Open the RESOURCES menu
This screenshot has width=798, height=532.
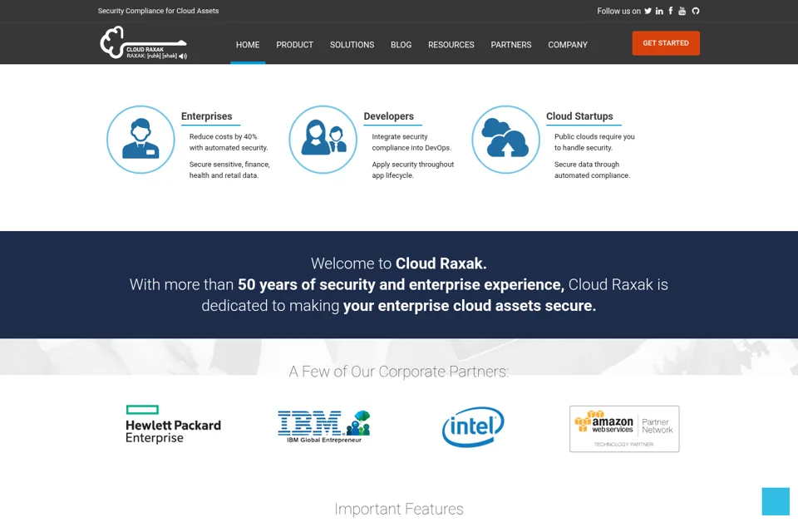tap(451, 45)
